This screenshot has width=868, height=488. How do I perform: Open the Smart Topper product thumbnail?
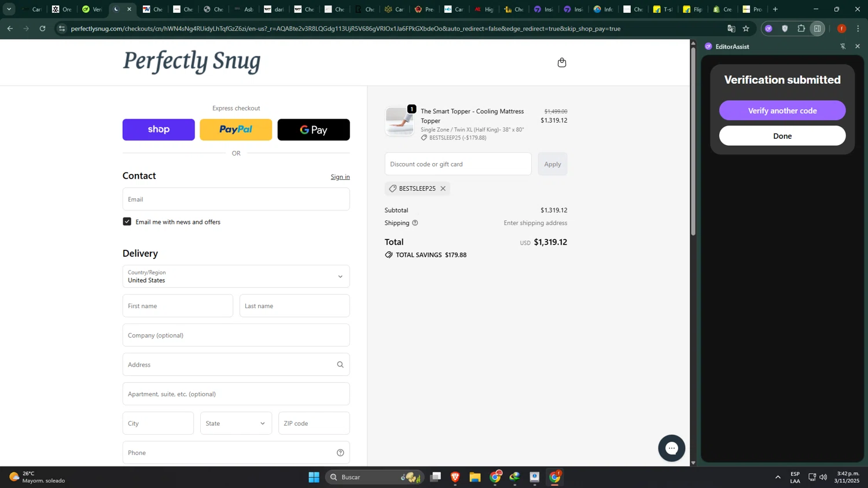(x=399, y=121)
